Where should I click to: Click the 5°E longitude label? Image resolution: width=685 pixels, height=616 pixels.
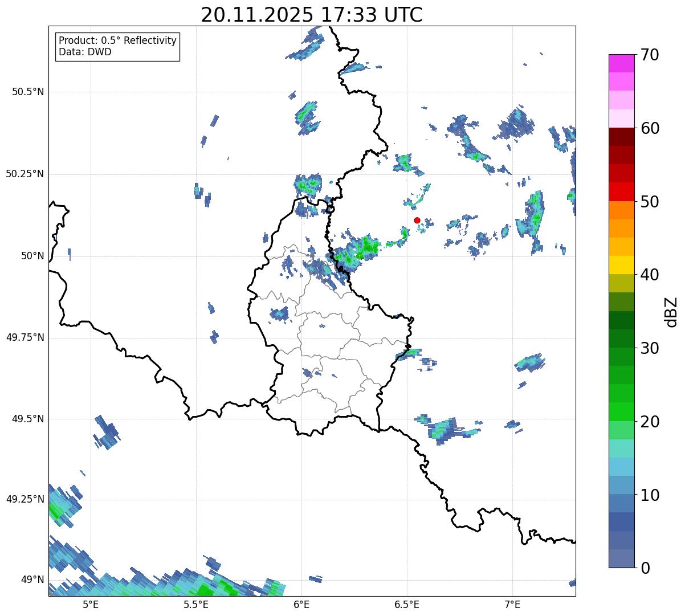pos(91,605)
